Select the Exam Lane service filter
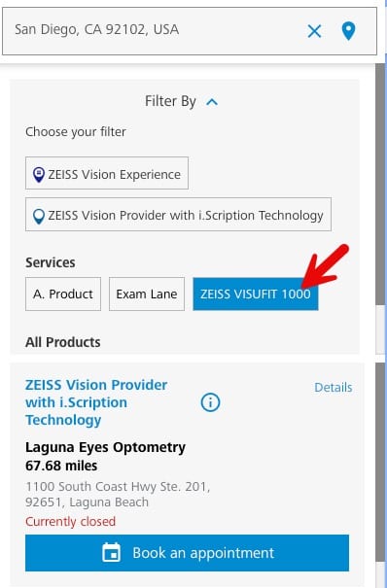387x588 pixels. pos(147,294)
